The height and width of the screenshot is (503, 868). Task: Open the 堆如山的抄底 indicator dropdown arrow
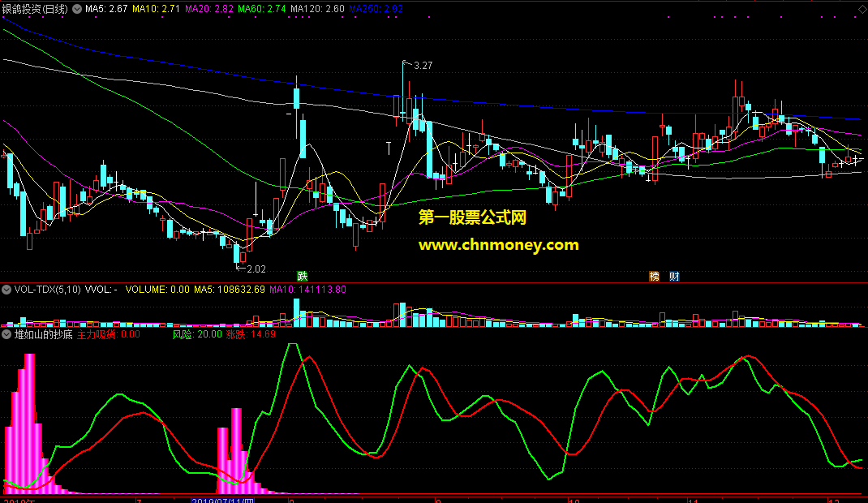pyautogui.click(x=6, y=334)
